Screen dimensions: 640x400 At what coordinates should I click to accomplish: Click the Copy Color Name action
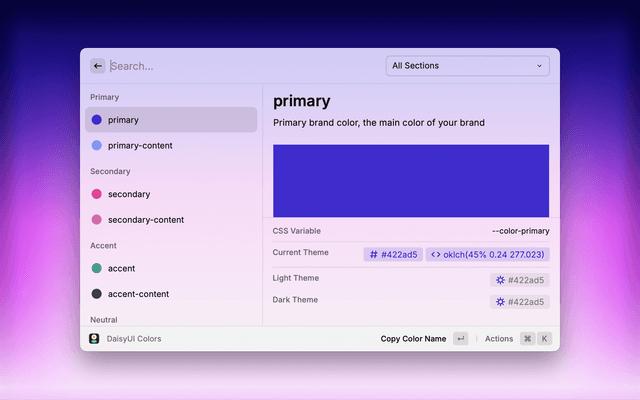pos(413,339)
